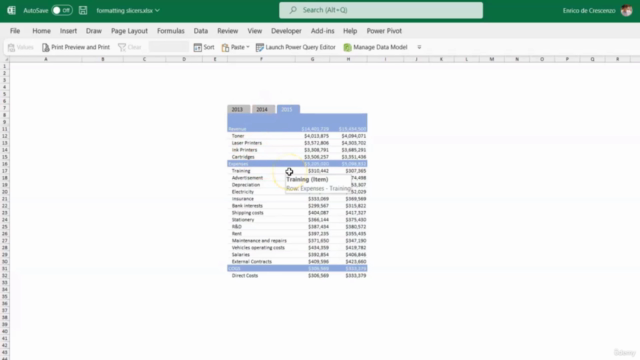Click the R&D cell
640x360 pixels.
(237, 227)
